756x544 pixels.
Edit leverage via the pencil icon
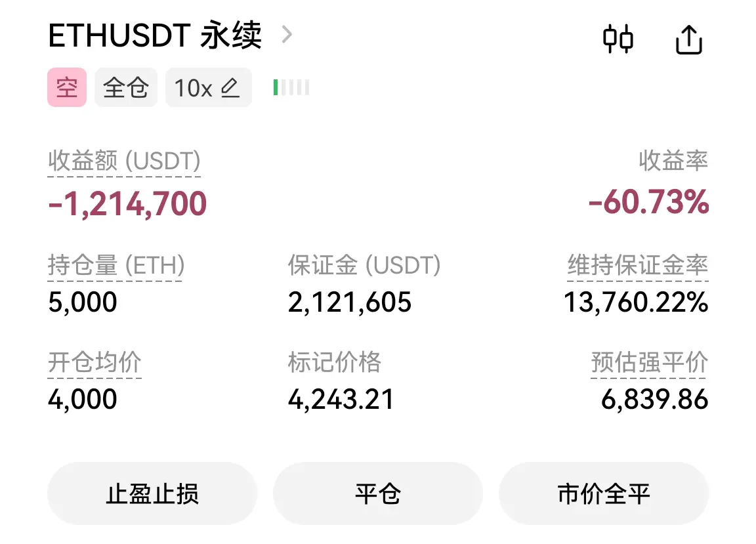click(x=230, y=88)
